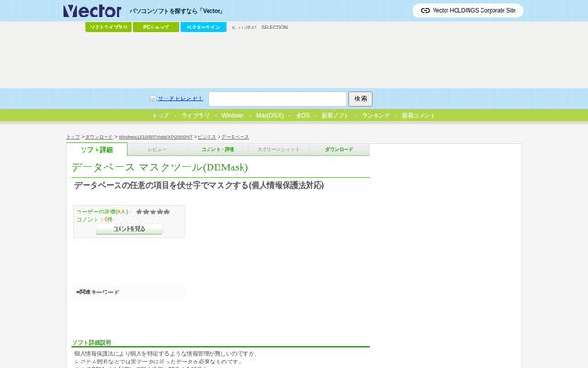The image size is (588, 368).
Task: Click the データベース マスクツール(DBMask) title
Action: pyautogui.click(x=160, y=167)
